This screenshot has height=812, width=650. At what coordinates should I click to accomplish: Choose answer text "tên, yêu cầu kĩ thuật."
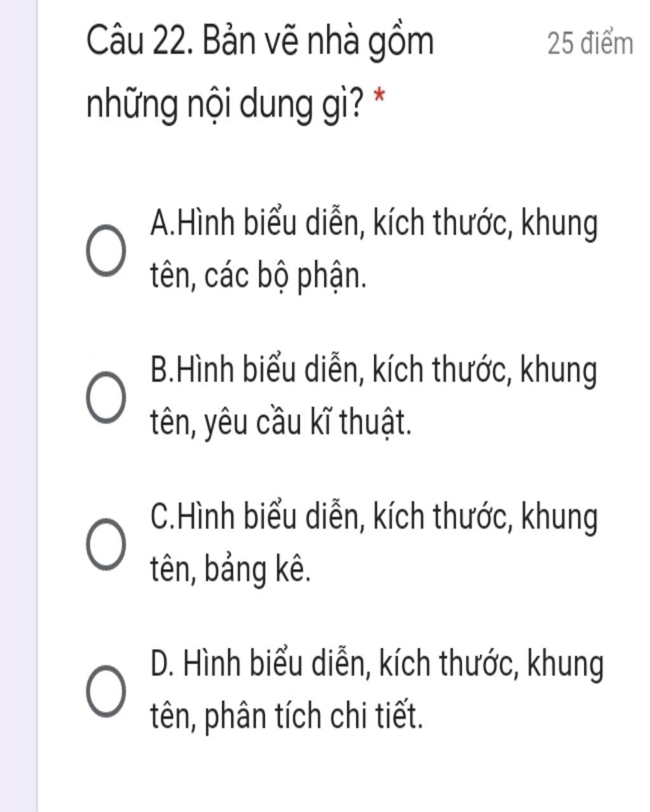[281, 423]
